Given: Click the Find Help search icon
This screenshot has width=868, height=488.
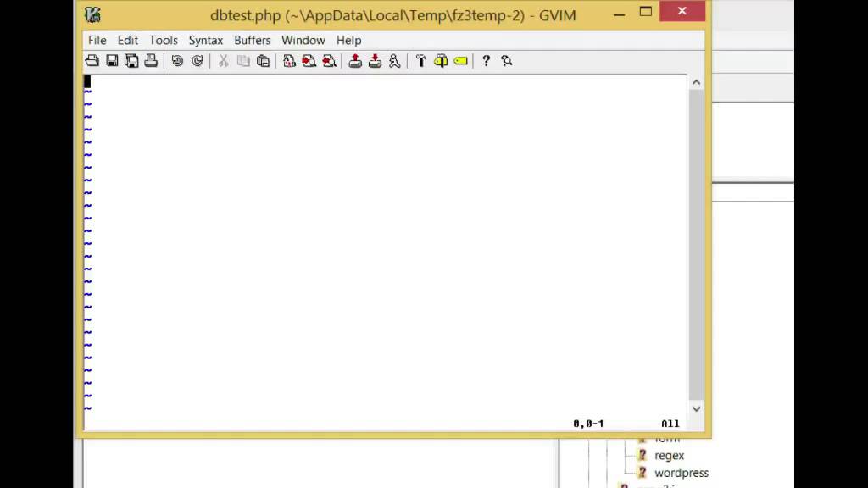Looking at the screenshot, I should [506, 61].
